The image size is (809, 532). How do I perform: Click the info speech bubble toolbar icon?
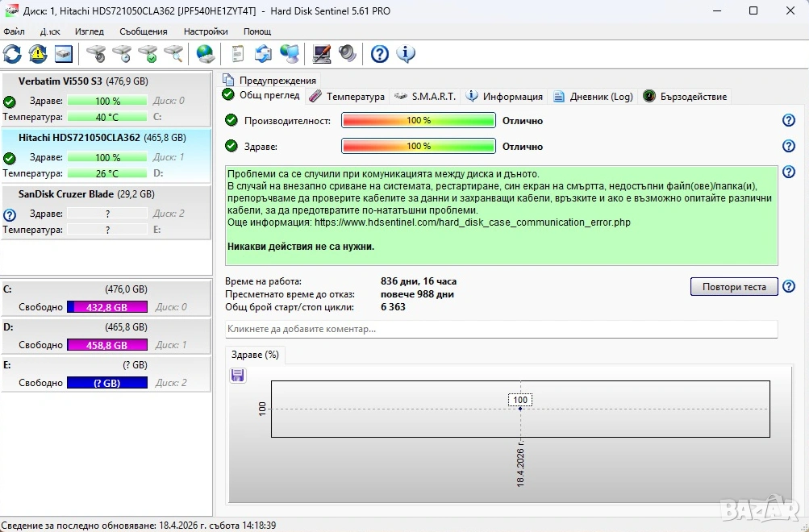coord(406,54)
